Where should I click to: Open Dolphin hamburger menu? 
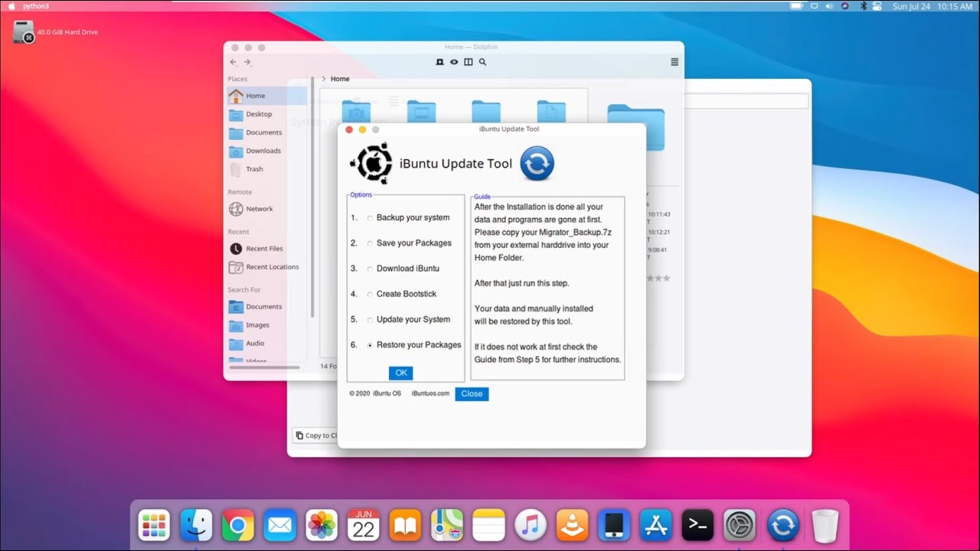pos(675,62)
